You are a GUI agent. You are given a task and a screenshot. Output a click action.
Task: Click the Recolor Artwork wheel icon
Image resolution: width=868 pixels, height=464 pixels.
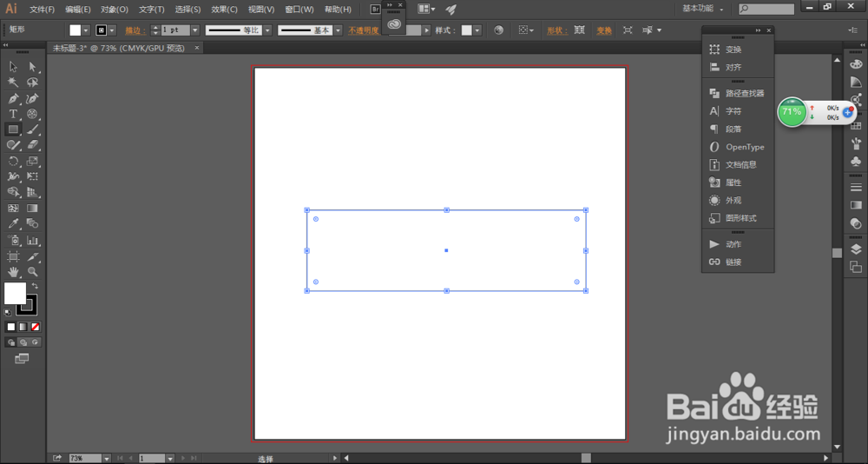coord(499,30)
